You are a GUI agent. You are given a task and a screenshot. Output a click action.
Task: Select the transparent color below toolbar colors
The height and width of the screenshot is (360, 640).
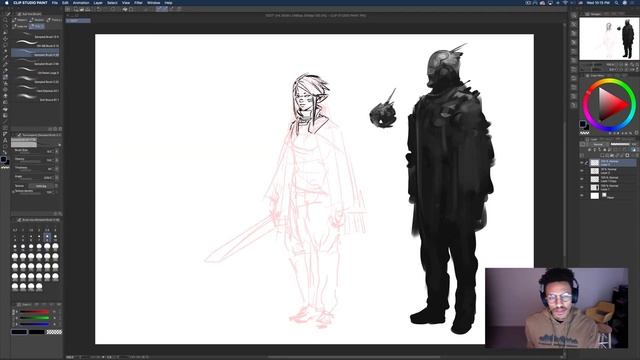click(5, 167)
